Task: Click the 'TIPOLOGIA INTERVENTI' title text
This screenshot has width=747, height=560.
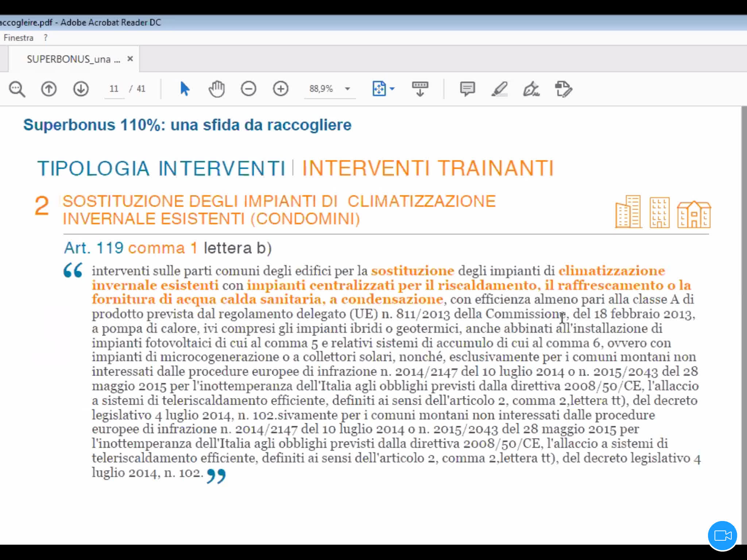Action: click(x=161, y=168)
